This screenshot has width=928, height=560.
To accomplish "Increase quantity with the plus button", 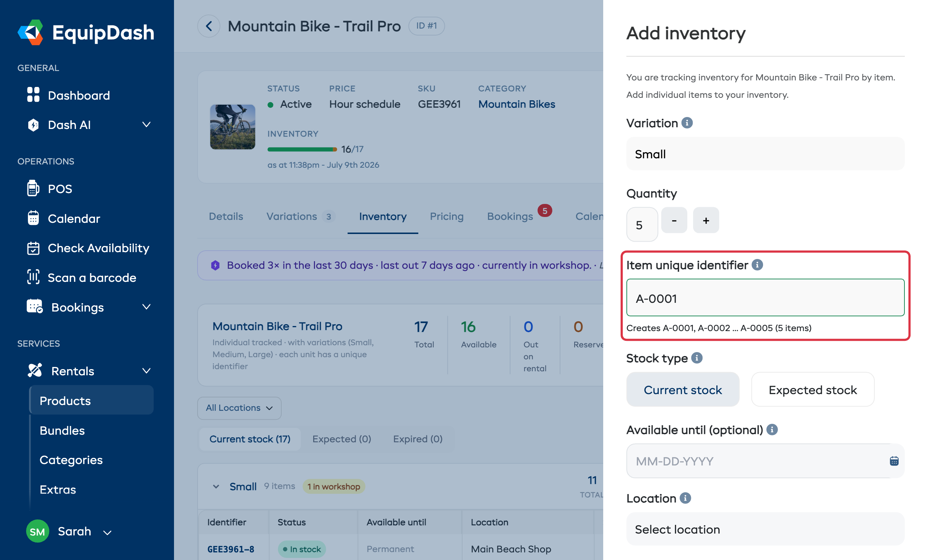I will tap(706, 220).
